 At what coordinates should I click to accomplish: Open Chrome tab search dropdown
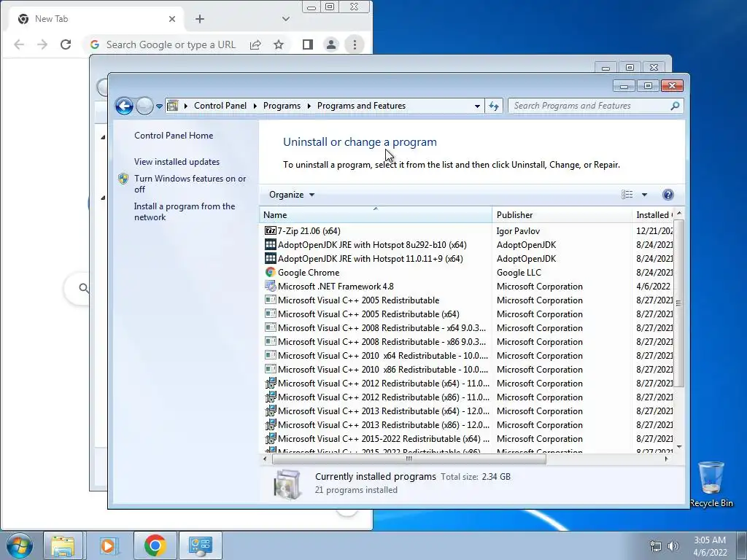285,19
